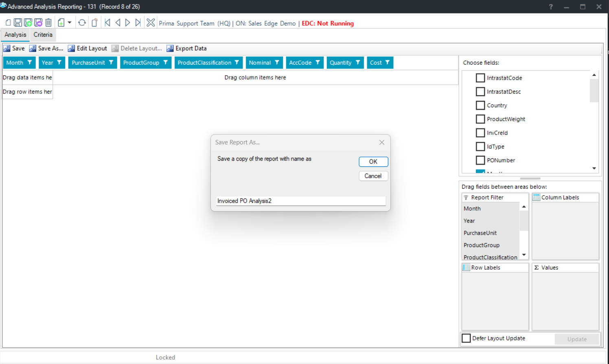Select ProductClassification in Report Filter list

coord(491,257)
